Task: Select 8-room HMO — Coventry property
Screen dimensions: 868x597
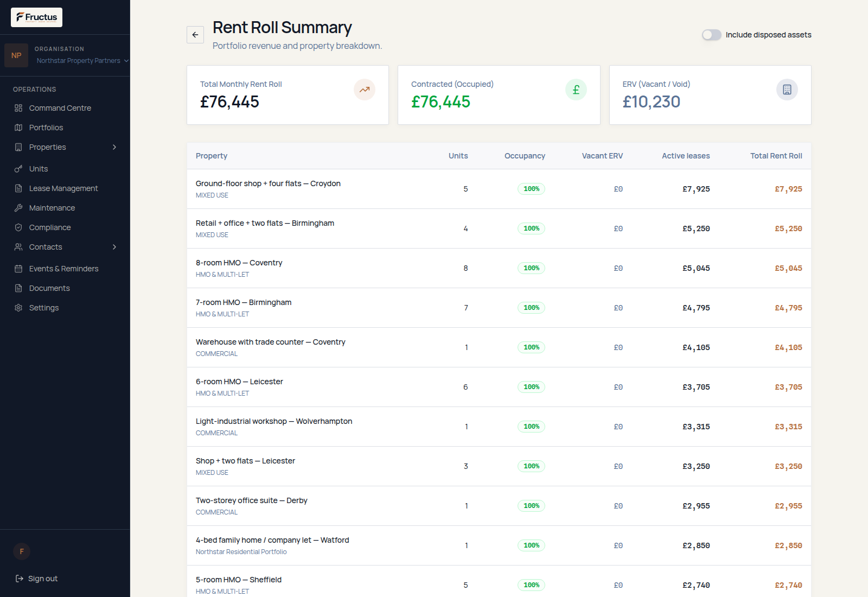Action: 239,263
